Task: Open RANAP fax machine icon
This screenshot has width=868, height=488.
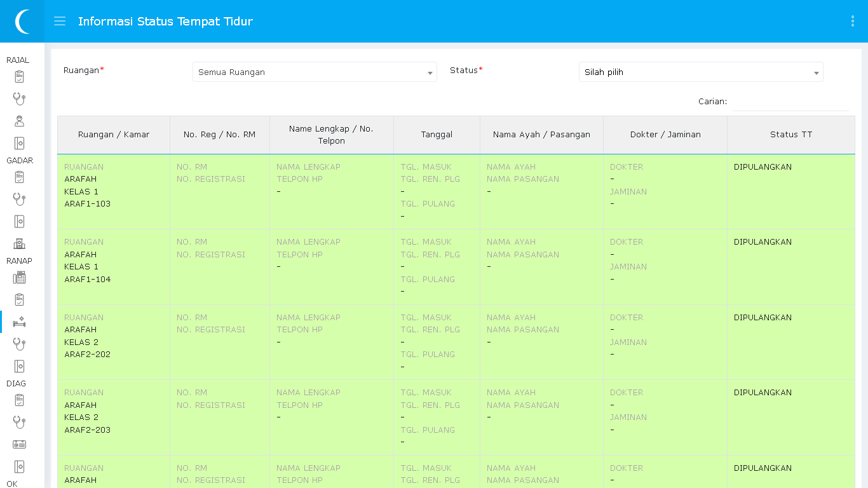Action: pos(19,278)
